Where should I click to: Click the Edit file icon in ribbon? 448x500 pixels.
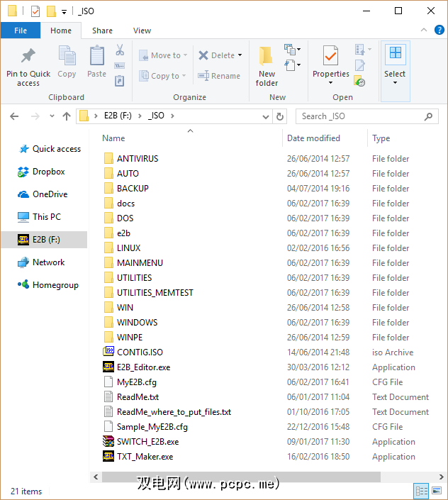[359, 65]
